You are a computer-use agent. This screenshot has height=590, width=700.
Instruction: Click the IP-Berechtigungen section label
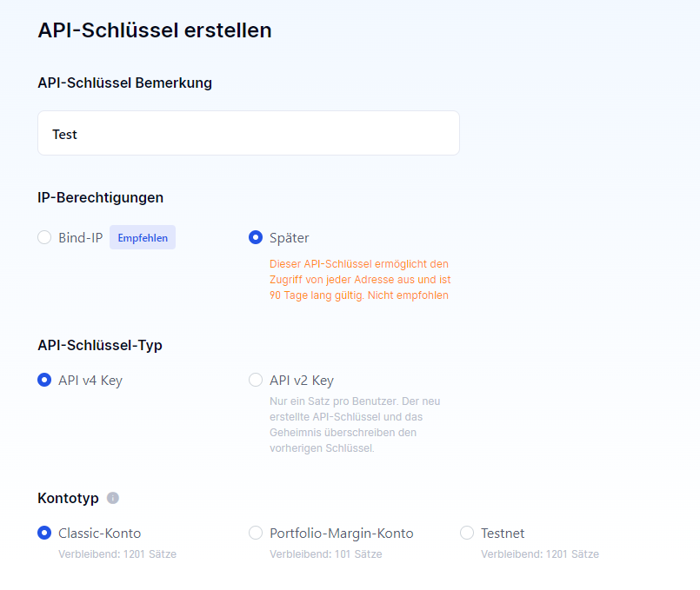pyautogui.click(x=101, y=197)
